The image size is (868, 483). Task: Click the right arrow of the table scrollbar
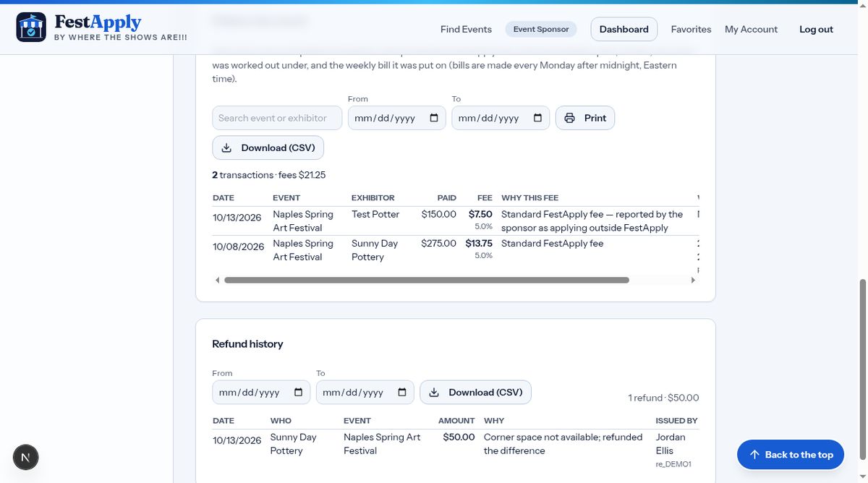[x=694, y=280]
